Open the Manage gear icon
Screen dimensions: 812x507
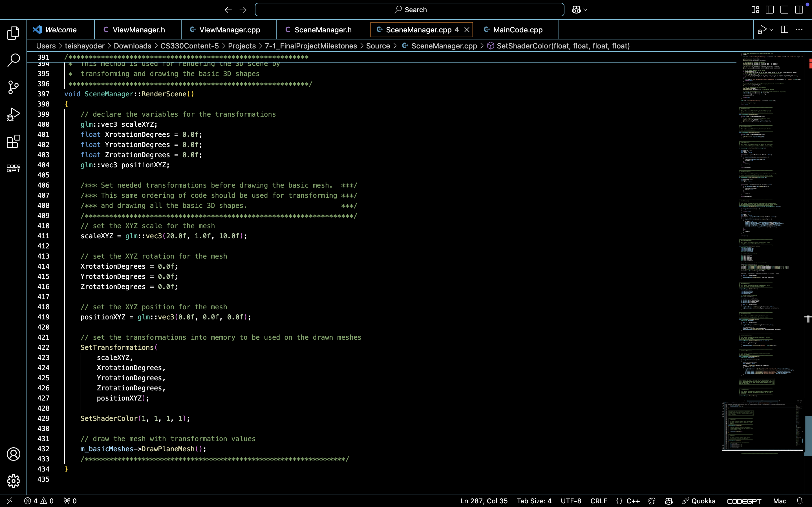(x=14, y=481)
